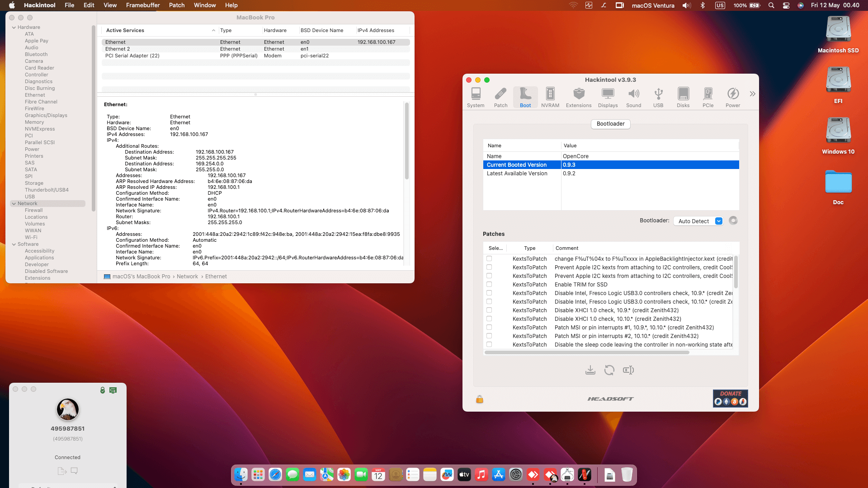View Kernel Extensions via the Extensions icon
The height and width of the screenshot is (488, 868).
(579, 96)
